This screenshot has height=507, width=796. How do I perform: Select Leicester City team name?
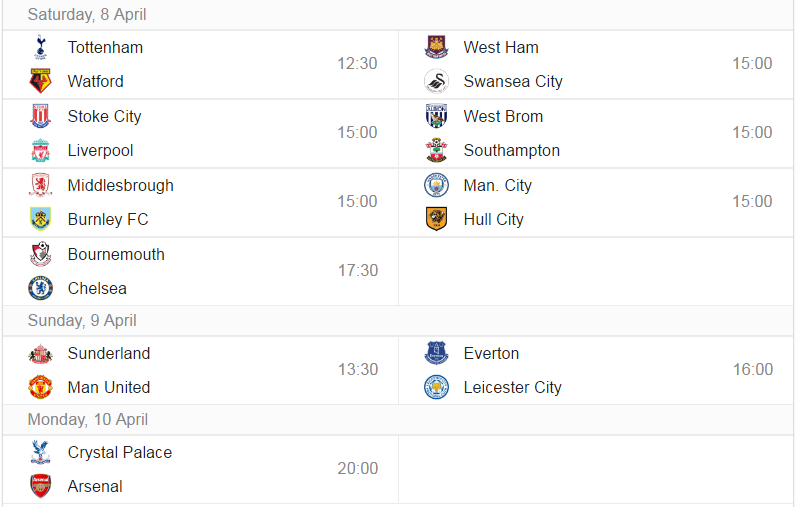(x=513, y=387)
